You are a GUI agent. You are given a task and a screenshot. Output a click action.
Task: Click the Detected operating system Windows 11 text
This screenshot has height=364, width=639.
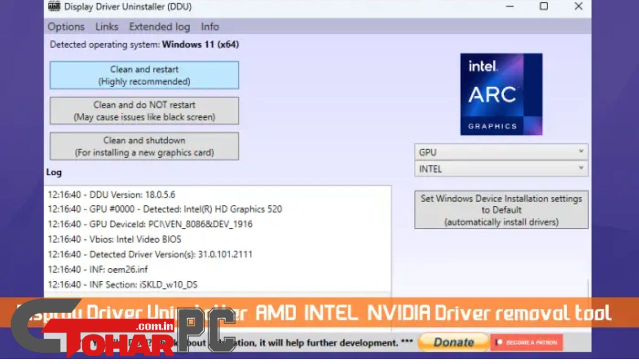[144, 44]
